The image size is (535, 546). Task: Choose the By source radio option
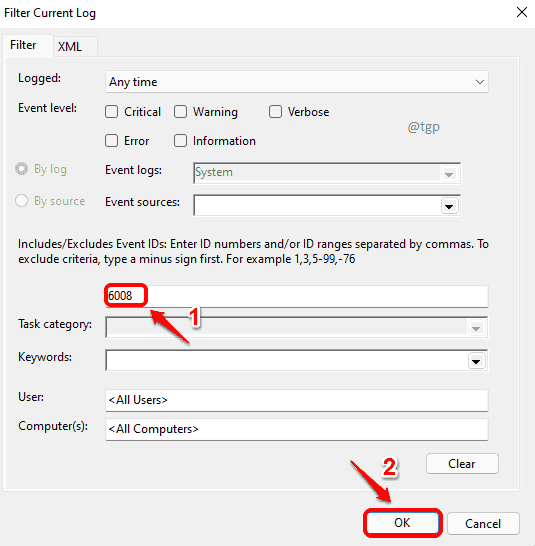click(x=21, y=201)
